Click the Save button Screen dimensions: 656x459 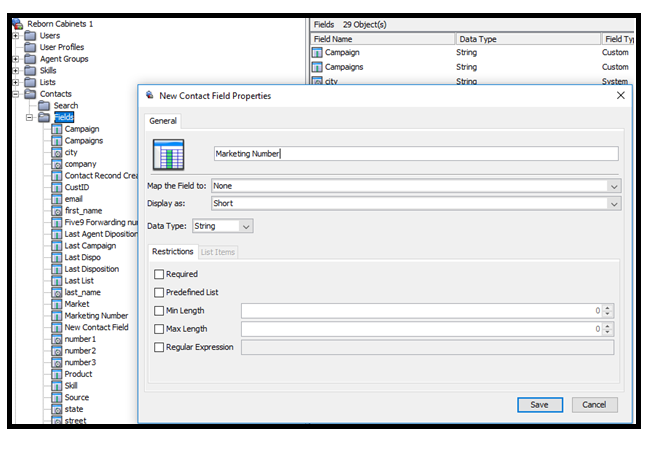tap(539, 405)
